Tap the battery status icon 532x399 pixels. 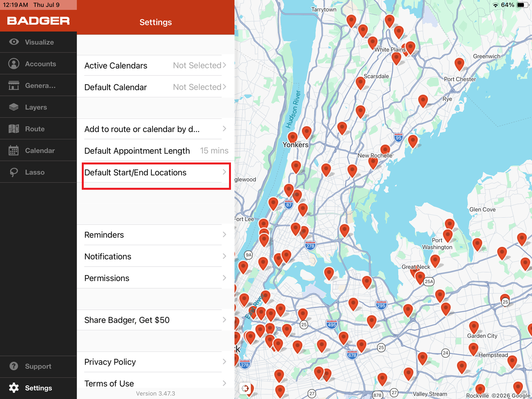[x=522, y=5]
